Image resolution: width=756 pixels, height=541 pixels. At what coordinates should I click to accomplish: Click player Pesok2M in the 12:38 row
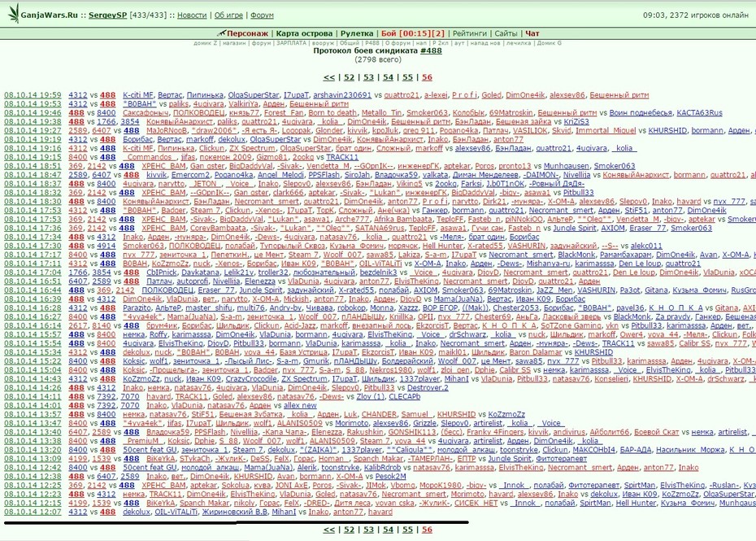tap(390, 477)
